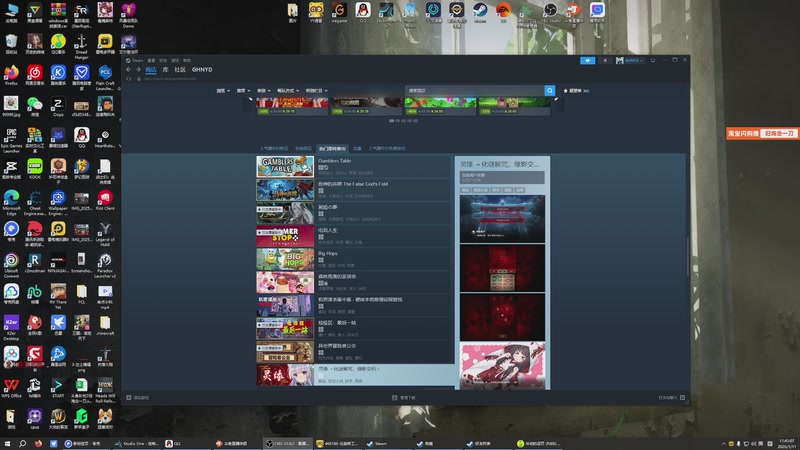Select the highlighted trending-games list tab
The height and width of the screenshot is (450, 800).
(x=332, y=148)
